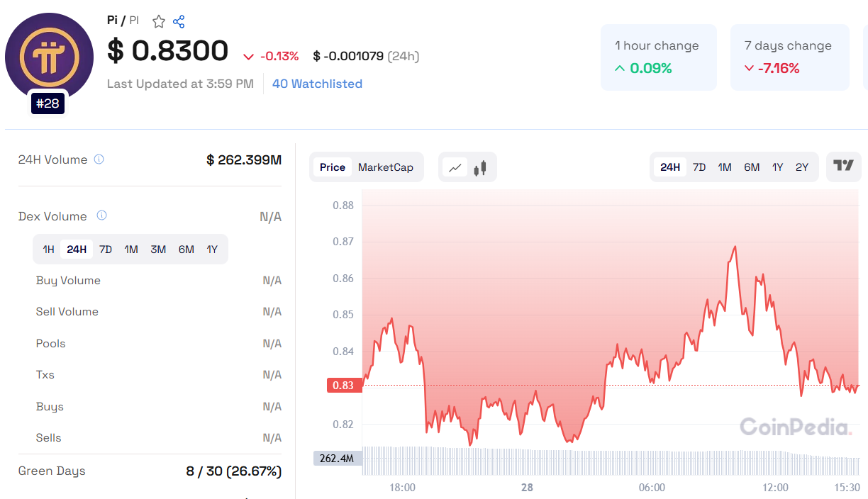Click the 24H Volume info icon

pyautogui.click(x=99, y=159)
